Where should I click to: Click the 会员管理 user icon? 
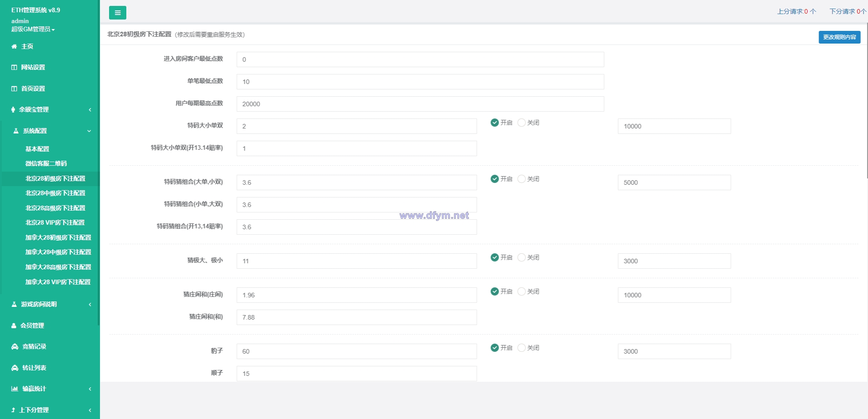pos(14,325)
